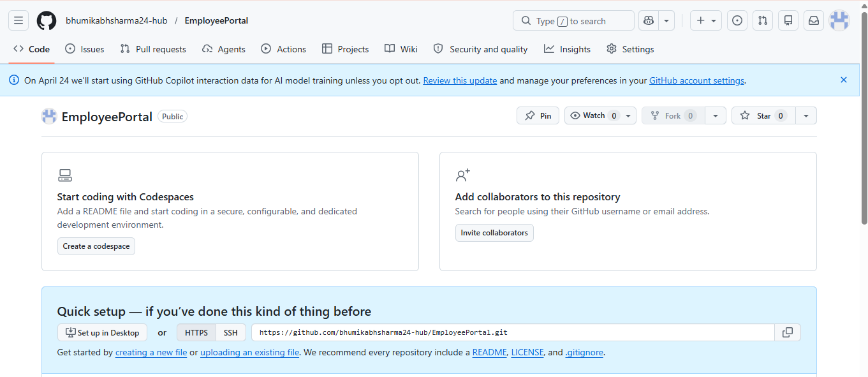Open the Copilot chat icon

(x=649, y=20)
